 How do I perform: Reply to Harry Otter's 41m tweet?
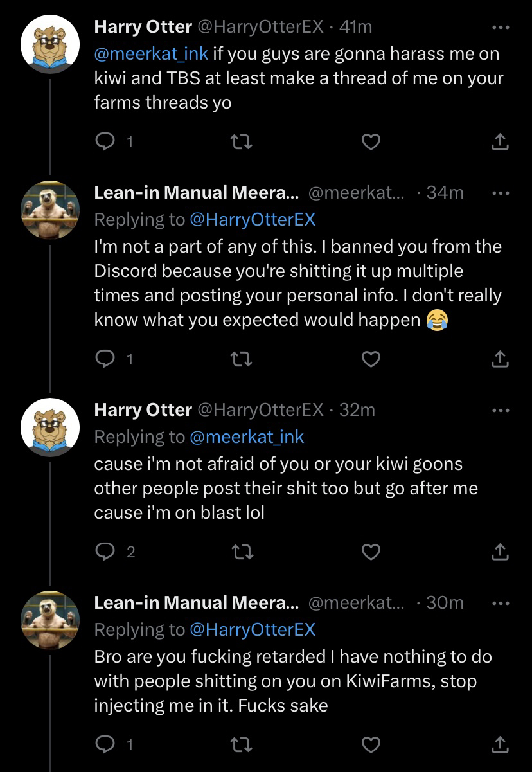point(105,143)
